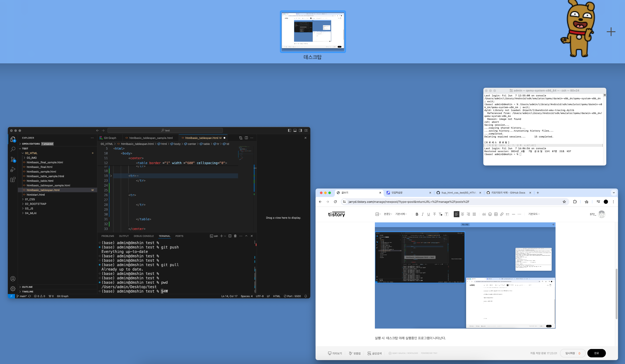Image resolution: width=625 pixels, height=364 pixels.
Task: Open the Source Control view in VS Code
Action: click(13, 159)
